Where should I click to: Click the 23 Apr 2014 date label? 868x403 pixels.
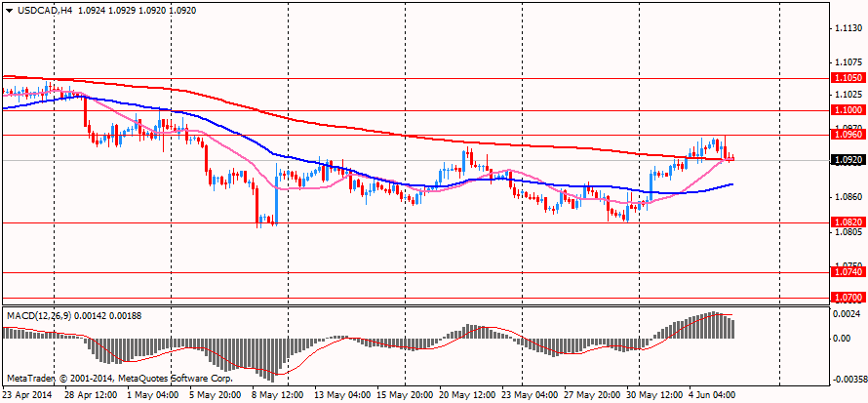tap(25, 395)
